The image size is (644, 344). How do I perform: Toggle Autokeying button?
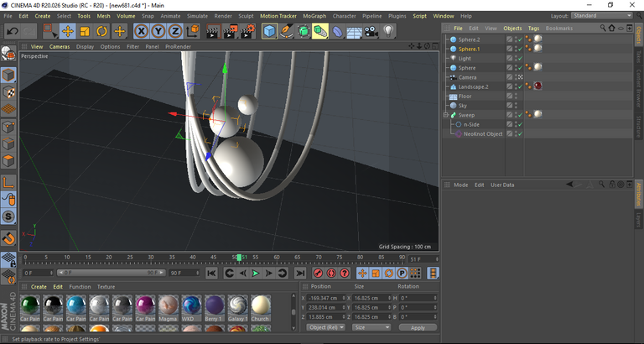click(331, 273)
